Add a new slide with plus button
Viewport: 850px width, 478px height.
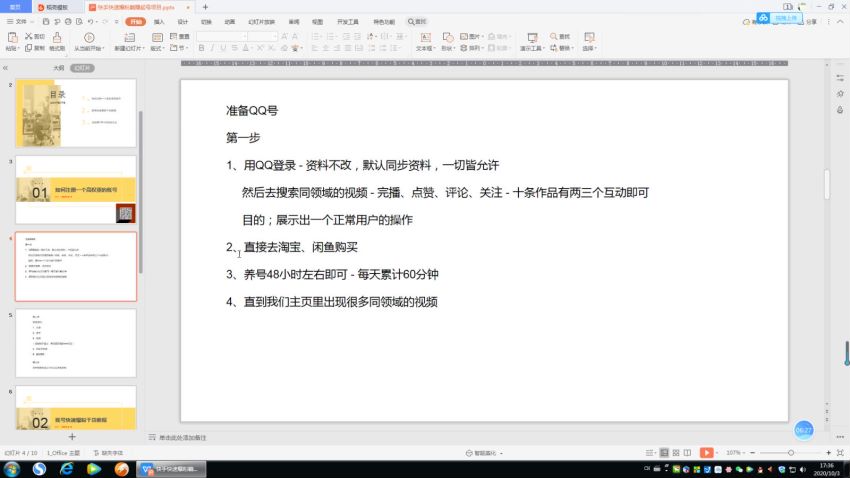72,436
